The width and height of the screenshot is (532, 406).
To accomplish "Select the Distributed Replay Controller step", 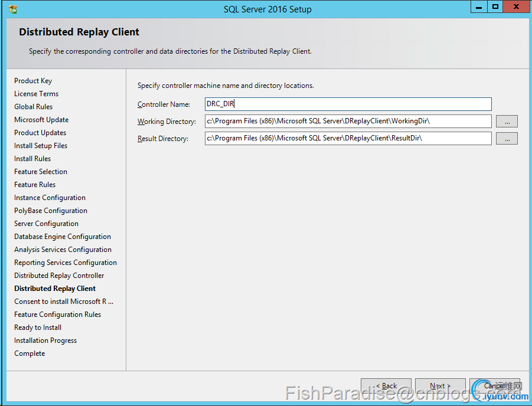I will (x=59, y=276).
